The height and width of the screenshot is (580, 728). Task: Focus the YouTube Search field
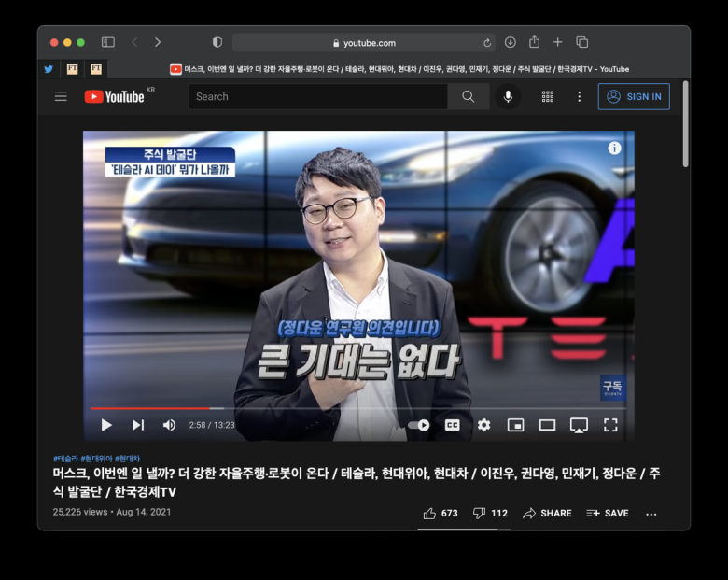tap(318, 97)
